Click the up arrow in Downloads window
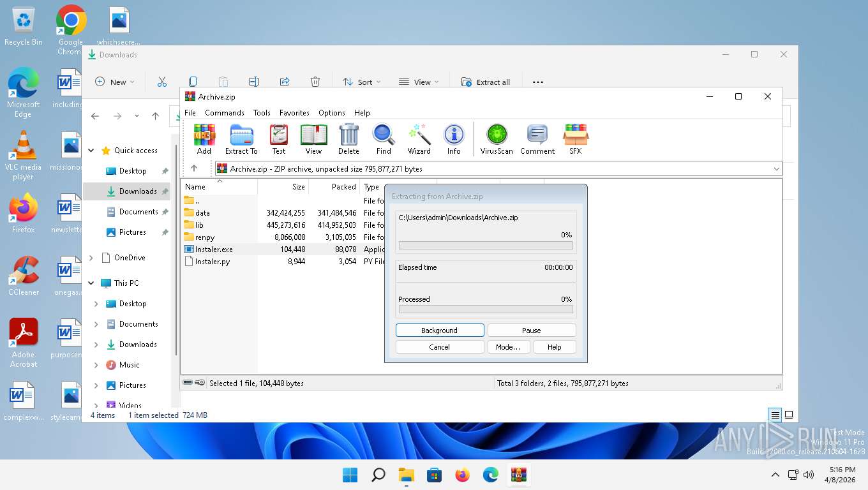Image resolution: width=868 pixels, height=490 pixels. click(155, 116)
